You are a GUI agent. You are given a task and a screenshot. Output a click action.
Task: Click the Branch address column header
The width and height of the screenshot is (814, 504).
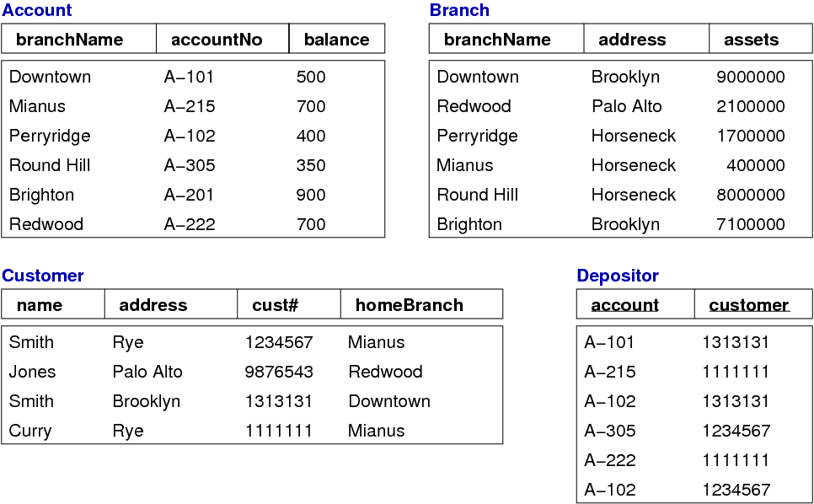[x=632, y=40]
